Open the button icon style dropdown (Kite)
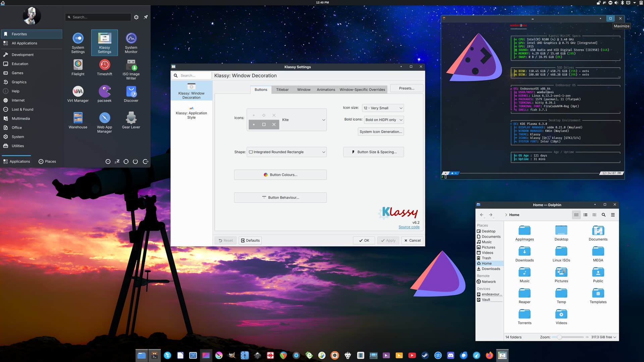Viewport: 644px width, 362px height. pyautogui.click(x=287, y=120)
